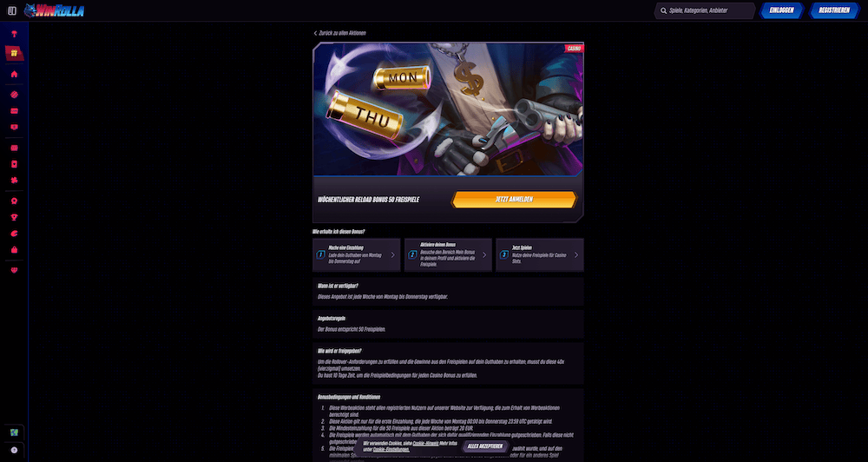The image size is (868, 462).
Task: Click the WinRolla logo
Action: pos(54,10)
